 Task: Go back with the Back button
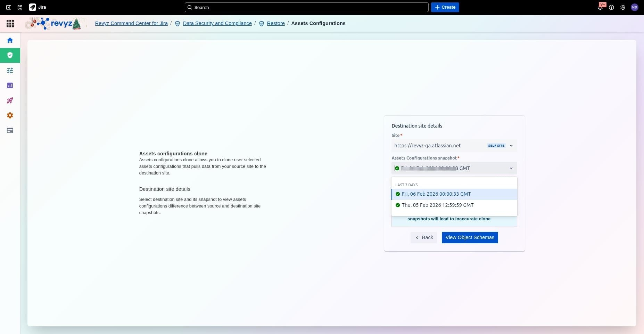click(x=424, y=237)
